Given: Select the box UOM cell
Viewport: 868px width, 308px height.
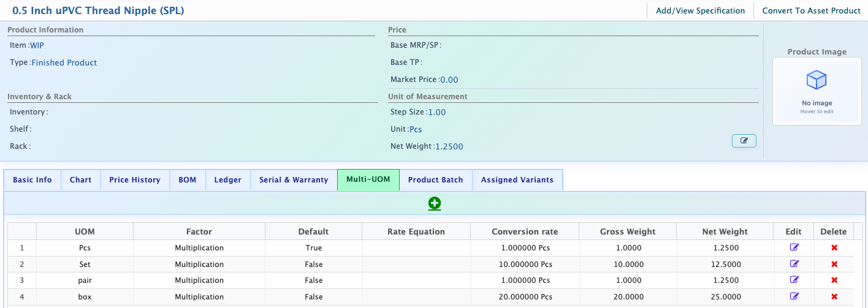Looking at the screenshot, I should [x=85, y=297].
